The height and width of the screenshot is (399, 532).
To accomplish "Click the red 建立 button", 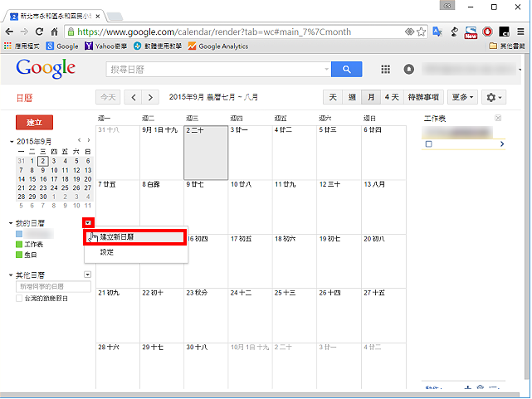I will (x=34, y=123).
